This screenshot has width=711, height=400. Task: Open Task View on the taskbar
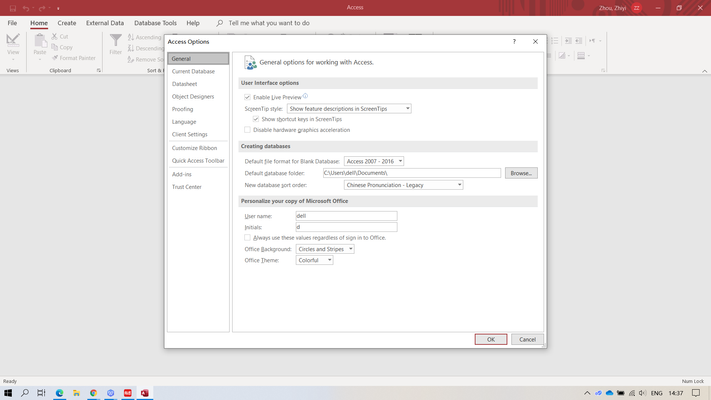[41, 393]
